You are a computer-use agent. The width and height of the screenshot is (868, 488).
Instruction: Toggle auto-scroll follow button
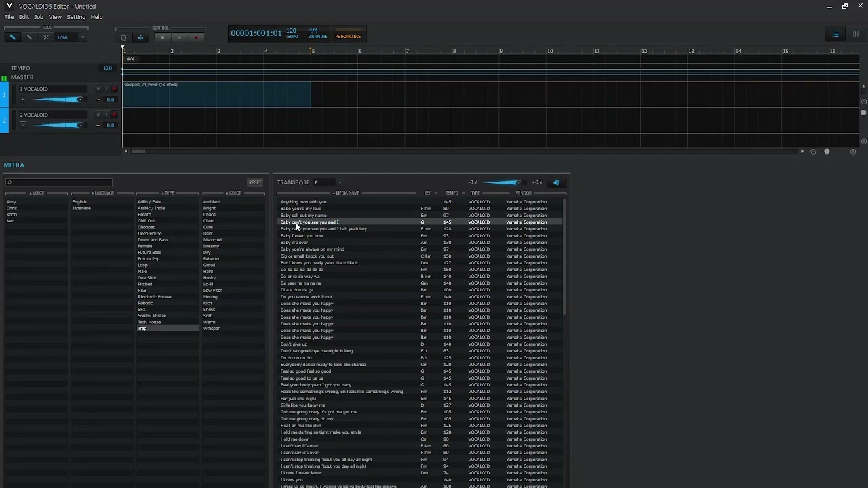[x=140, y=37]
